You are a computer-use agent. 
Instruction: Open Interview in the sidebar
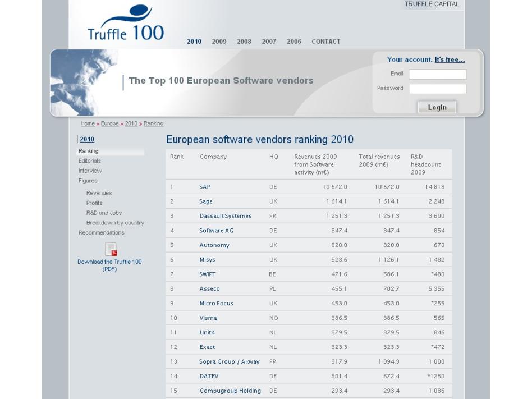pyautogui.click(x=90, y=171)
